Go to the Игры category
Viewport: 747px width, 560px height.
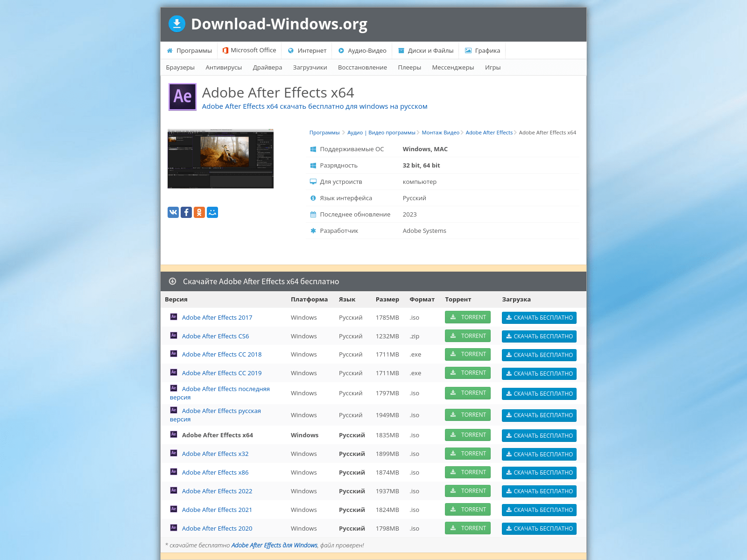coord(493,68)
